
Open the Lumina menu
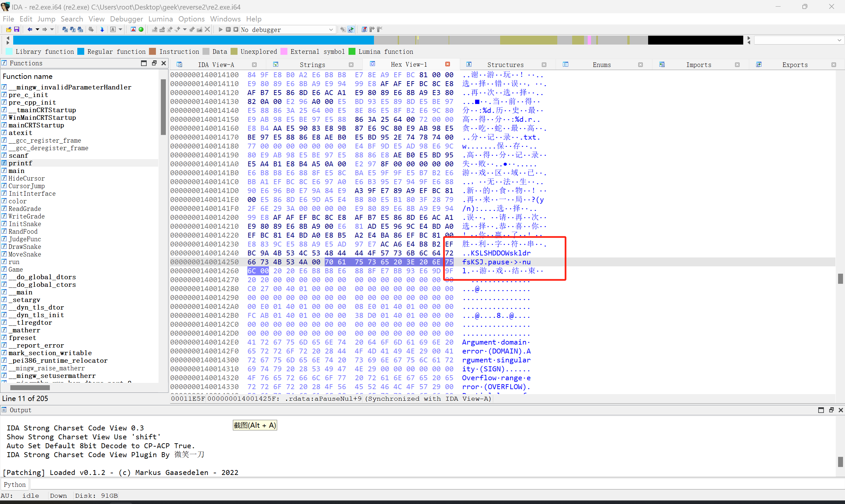tap(161, 19)
